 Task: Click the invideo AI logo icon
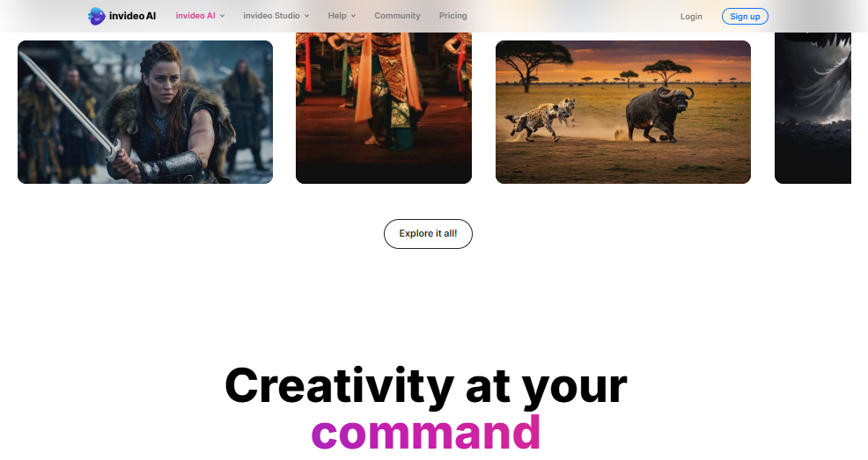96,16
